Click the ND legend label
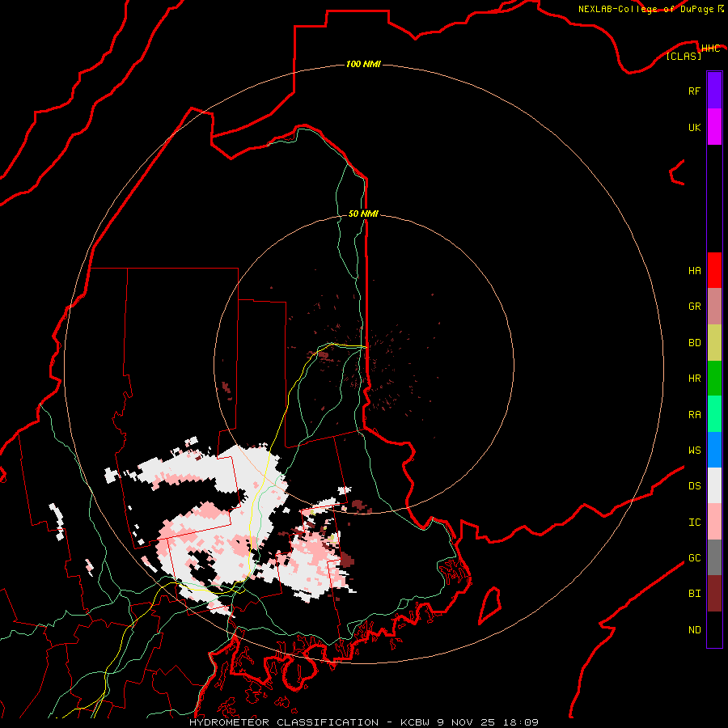This screenshot has height=728, width=728. pyautogui.click(x=694, y=630)
